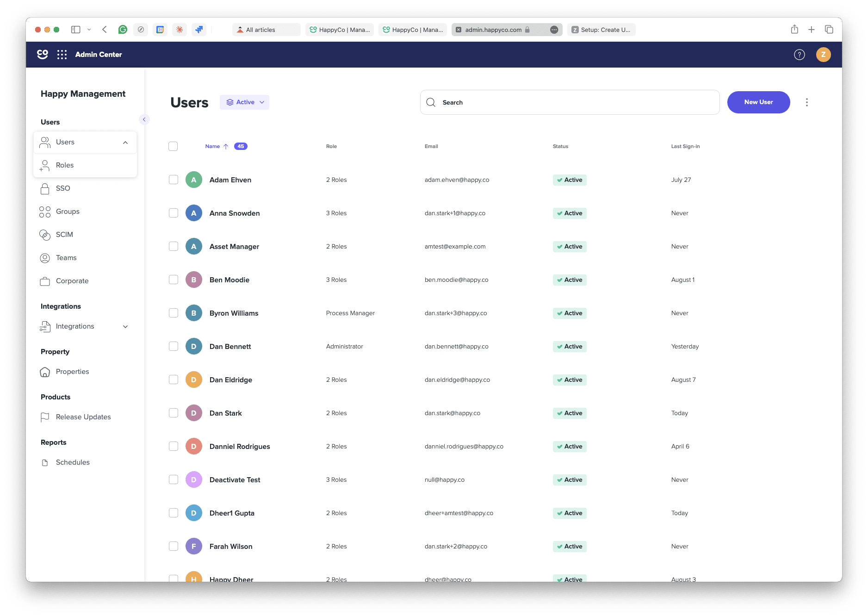The width and height of the screenshot is (868, 616).
Task: Open the Teams section icon
Action: click(45, 258)
